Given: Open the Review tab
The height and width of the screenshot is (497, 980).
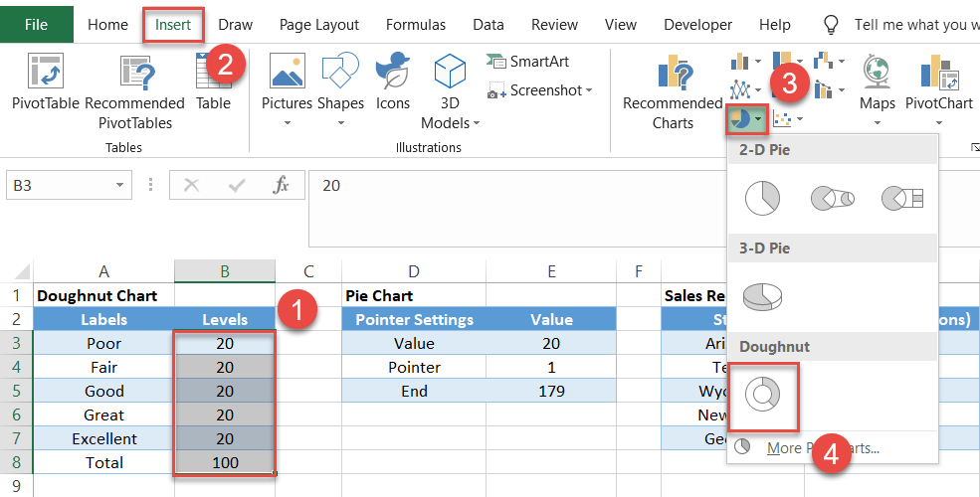Looking at the screenshot, I should click(554, 24).
